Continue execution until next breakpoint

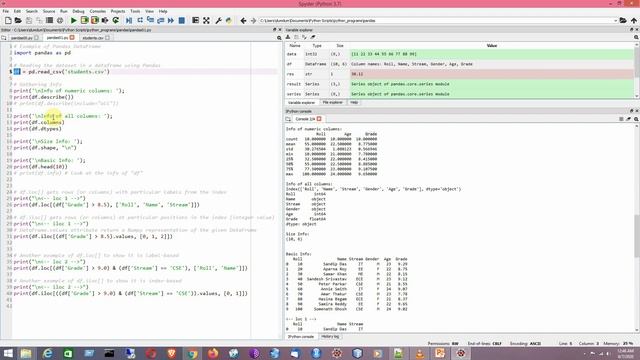[x=171, y=20]
